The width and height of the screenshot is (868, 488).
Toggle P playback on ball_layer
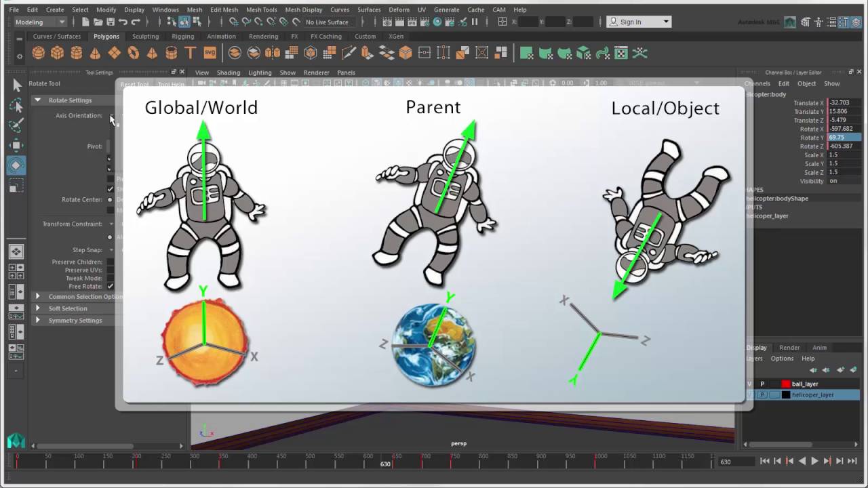762,384
